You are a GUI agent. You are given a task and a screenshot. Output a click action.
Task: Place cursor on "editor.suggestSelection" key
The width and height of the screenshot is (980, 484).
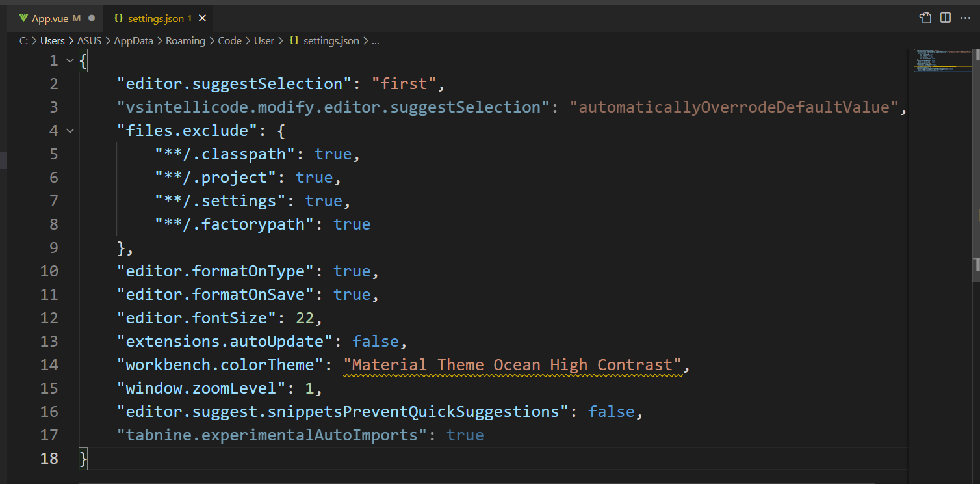tap(234, 84)
